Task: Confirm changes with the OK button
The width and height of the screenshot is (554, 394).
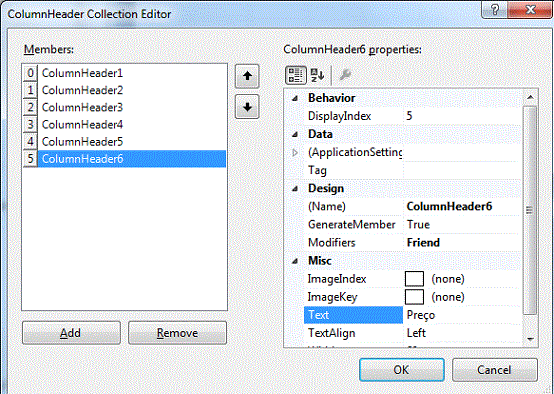Action: [x=402, y=370]
